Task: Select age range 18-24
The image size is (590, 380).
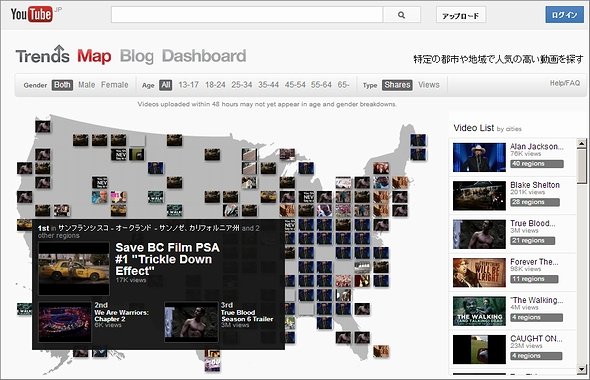Action: pos(215,85)
